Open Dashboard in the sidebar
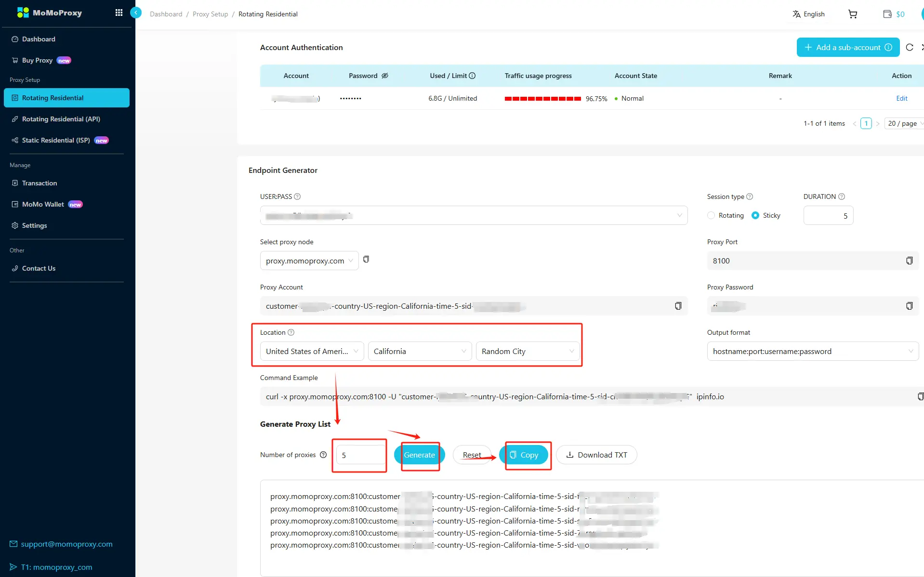The height and width of the screenshot is (577, 924). click(66, 39)
